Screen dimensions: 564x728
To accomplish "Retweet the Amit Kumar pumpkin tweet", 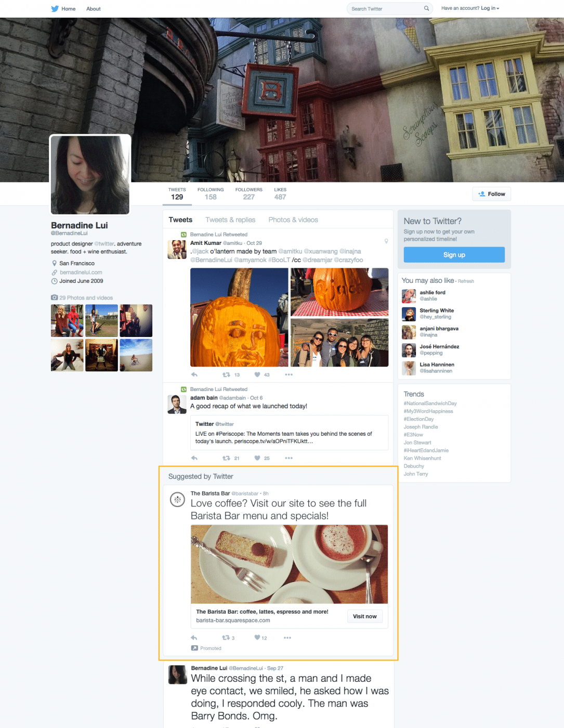I will (226, 374).
